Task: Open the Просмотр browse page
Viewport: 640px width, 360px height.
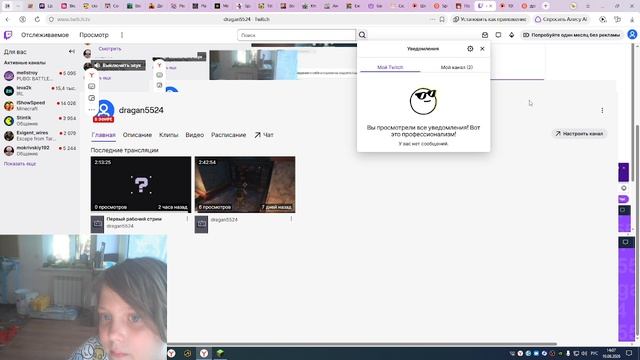Action: click(x=94, y=35)
